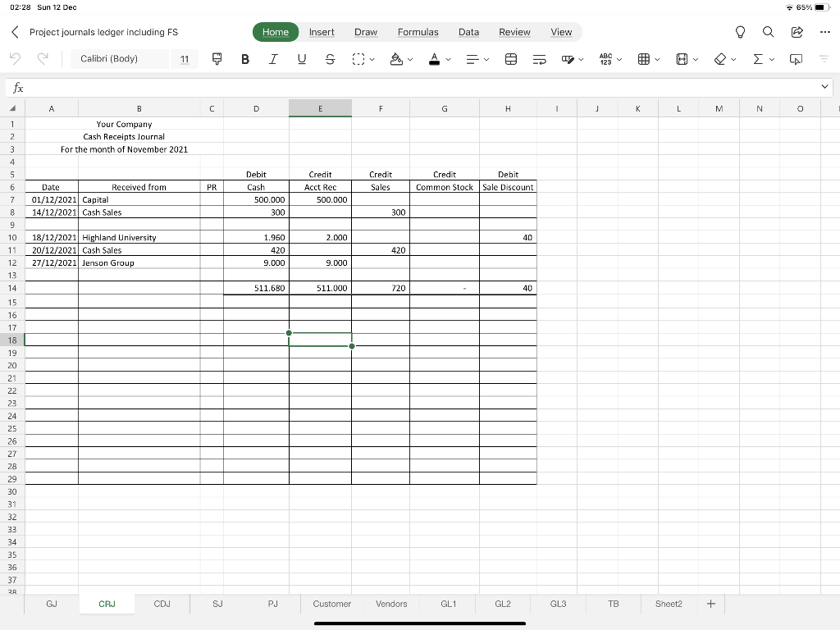Screen dimensions: 840x630
Task: Open the text alignment icon
Action: click(472, 59)
